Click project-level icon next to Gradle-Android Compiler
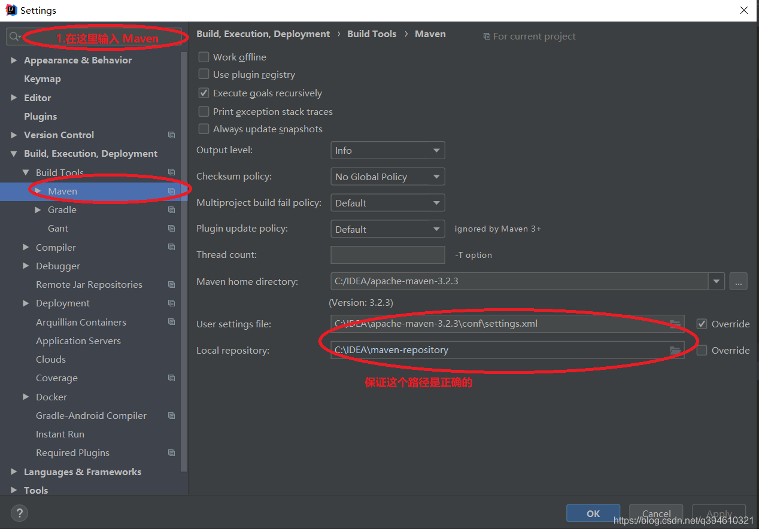Screen dimensions: 759x532 pyautogui.click(x=172, y=416)
